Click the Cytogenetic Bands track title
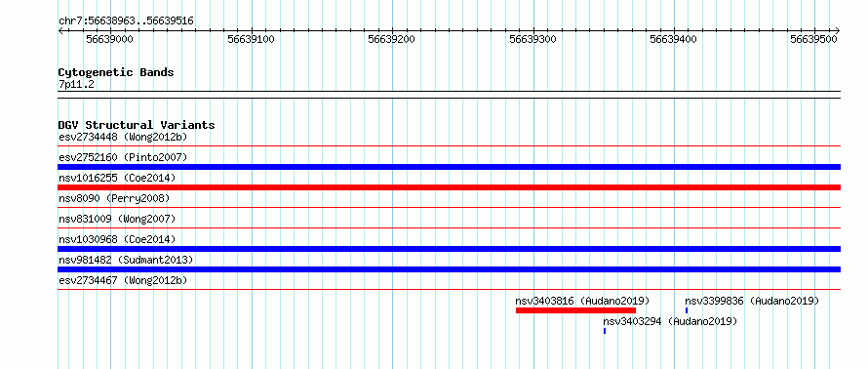Screen dimensions: 868x369 click(x=116, y=72)
